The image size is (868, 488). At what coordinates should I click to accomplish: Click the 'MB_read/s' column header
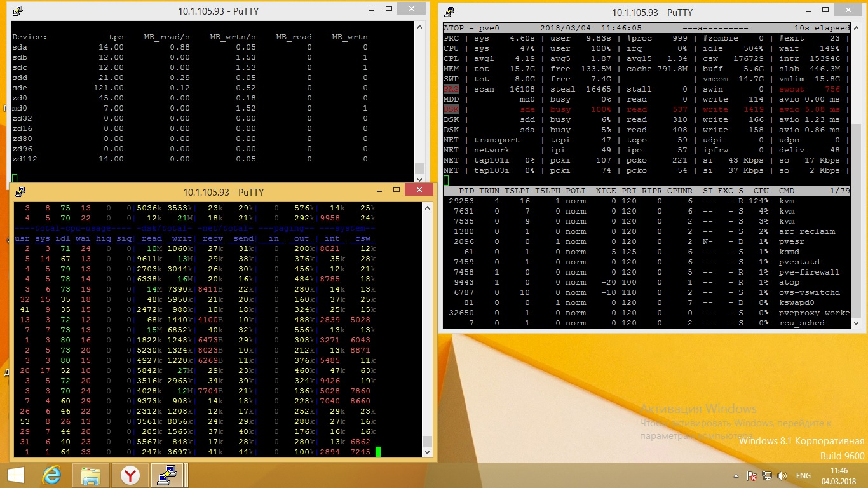(166, 37)
